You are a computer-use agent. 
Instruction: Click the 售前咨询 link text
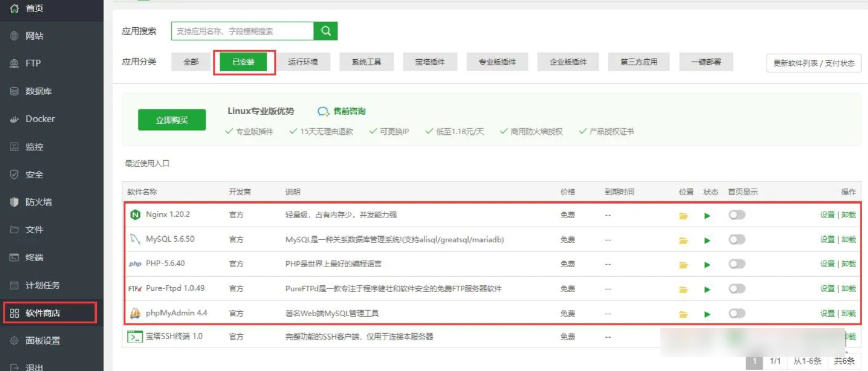pos(349,111)
